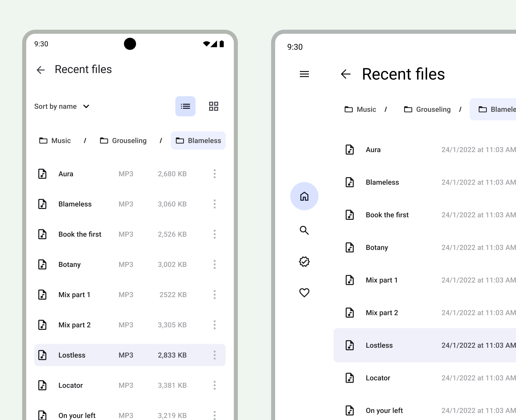516x420 pixels.
Task: Expand Sort by name dropdown
Action: point(62,106)
